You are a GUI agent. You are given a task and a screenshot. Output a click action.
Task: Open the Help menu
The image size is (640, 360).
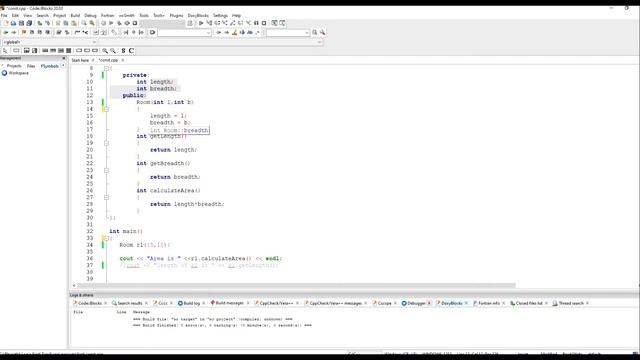coord(236,16)
